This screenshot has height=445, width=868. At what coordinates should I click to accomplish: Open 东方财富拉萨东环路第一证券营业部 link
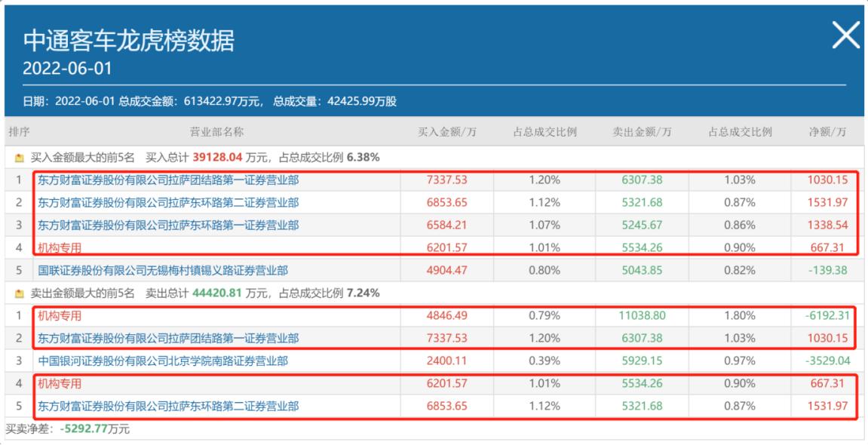coord(168,225)
